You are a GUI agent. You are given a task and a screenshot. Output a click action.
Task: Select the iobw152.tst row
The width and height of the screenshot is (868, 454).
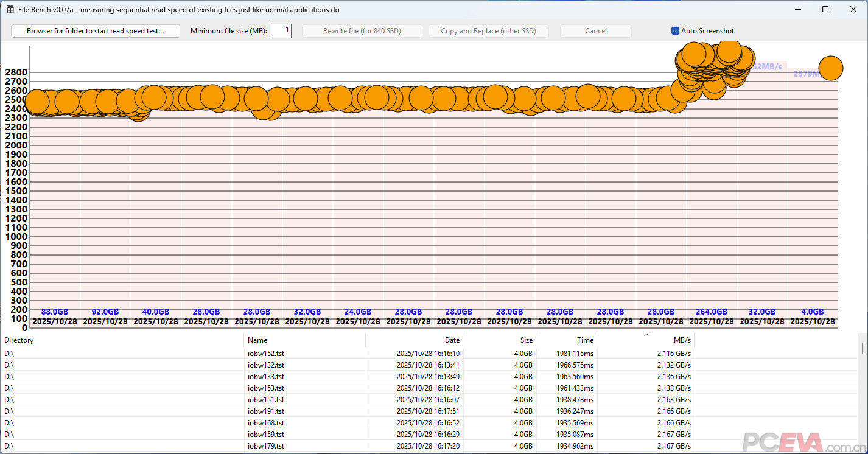coord(266,354)
